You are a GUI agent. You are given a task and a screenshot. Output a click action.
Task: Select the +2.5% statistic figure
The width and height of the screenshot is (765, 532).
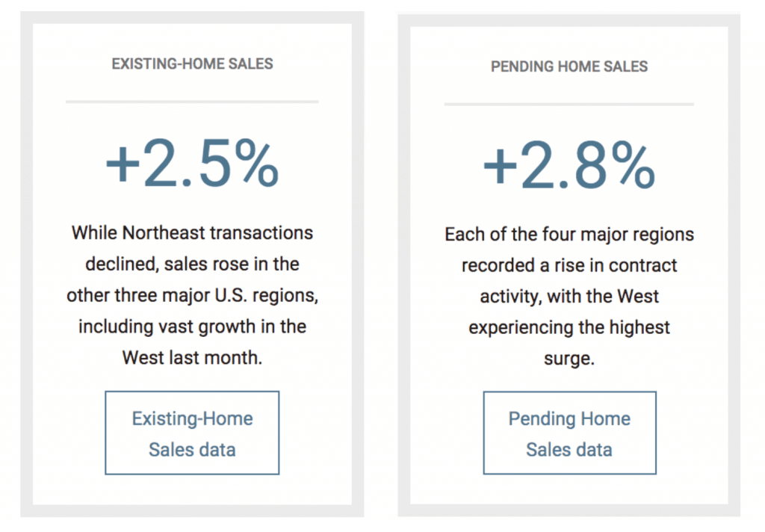[x=192, y=163]
